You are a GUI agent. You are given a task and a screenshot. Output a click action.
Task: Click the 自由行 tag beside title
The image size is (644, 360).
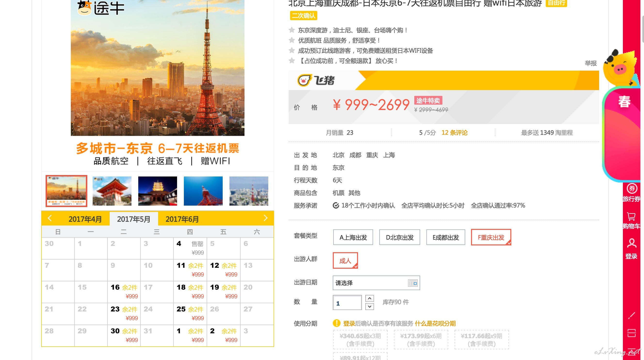[x=556, y=3]
